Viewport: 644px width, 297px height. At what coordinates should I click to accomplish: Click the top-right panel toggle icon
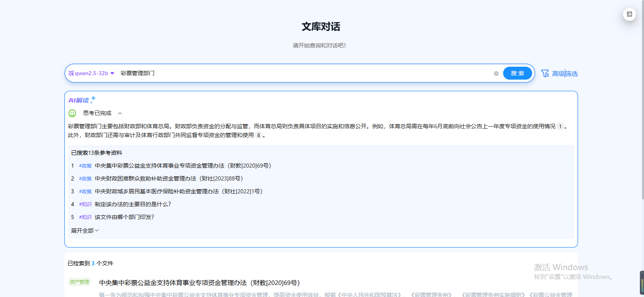point(630,14)
